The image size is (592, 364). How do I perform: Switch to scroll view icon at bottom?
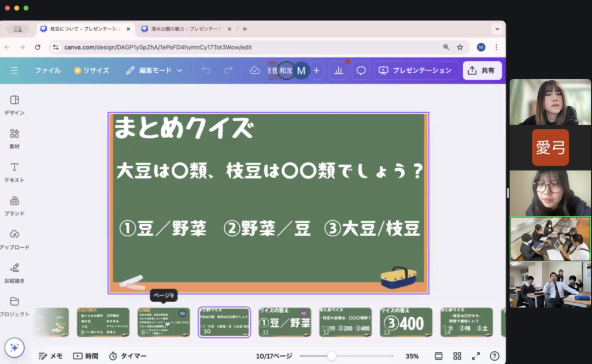pyautogui.click(x=438, y=356)
